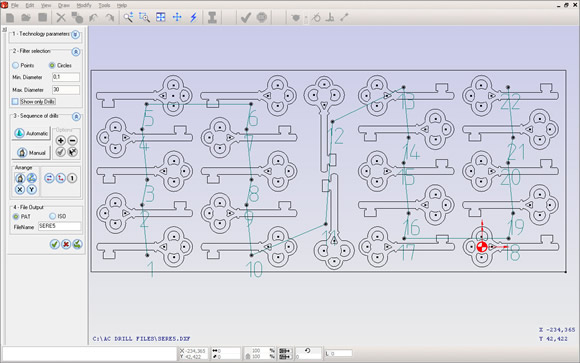The image size is (580, 363).
Task: Click the Save toolbar icon
Action: tap(43, 17)
